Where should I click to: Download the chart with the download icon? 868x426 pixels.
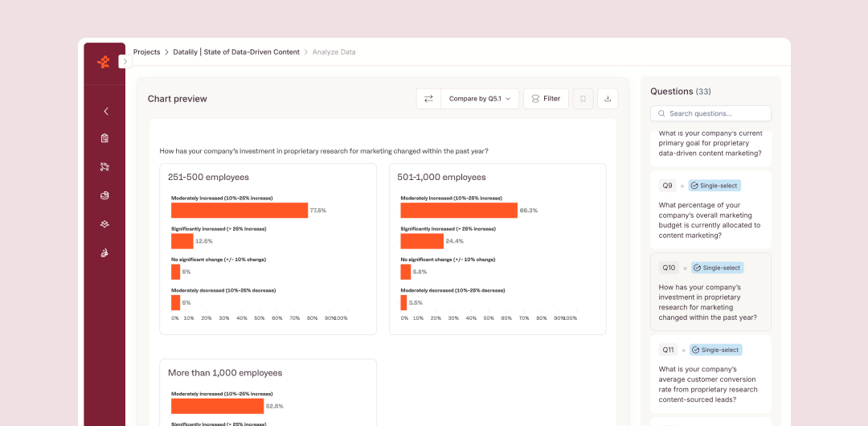coord(608,99)
